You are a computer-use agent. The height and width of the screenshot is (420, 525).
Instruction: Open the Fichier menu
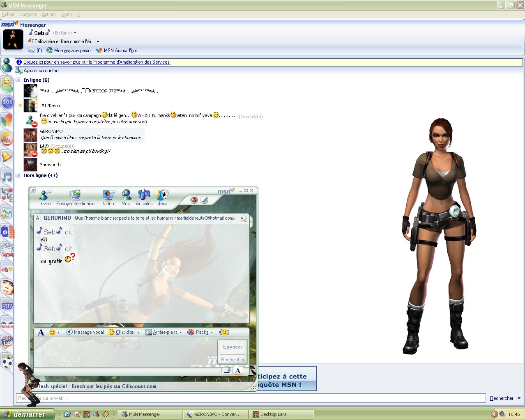8,14
